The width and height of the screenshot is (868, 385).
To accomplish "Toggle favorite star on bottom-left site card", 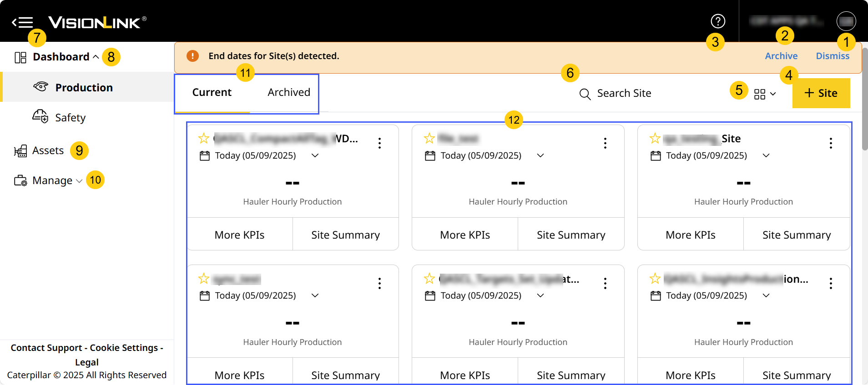I will 204,279.
